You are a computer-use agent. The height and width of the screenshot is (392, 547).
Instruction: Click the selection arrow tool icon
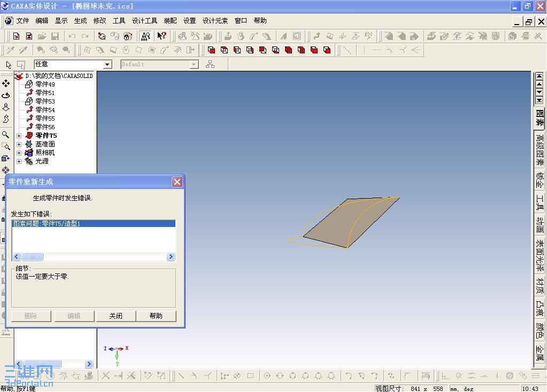(9, 65)
